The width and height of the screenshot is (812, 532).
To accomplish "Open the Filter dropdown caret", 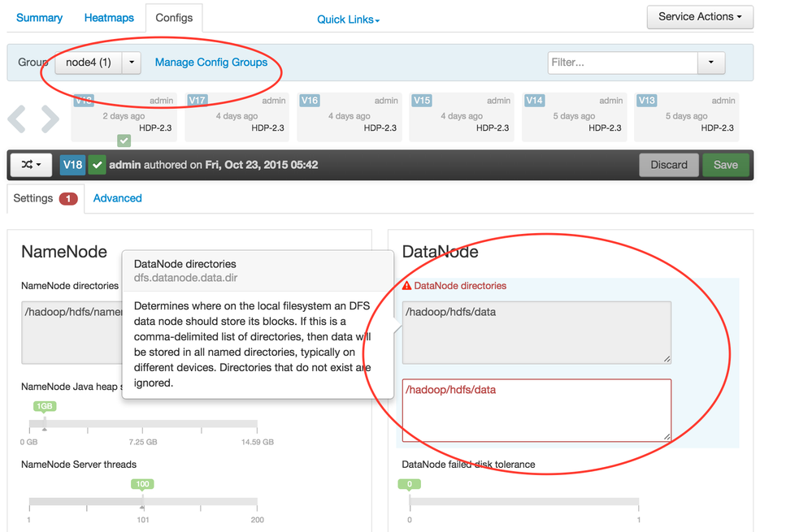I will (x=711, y=63).
